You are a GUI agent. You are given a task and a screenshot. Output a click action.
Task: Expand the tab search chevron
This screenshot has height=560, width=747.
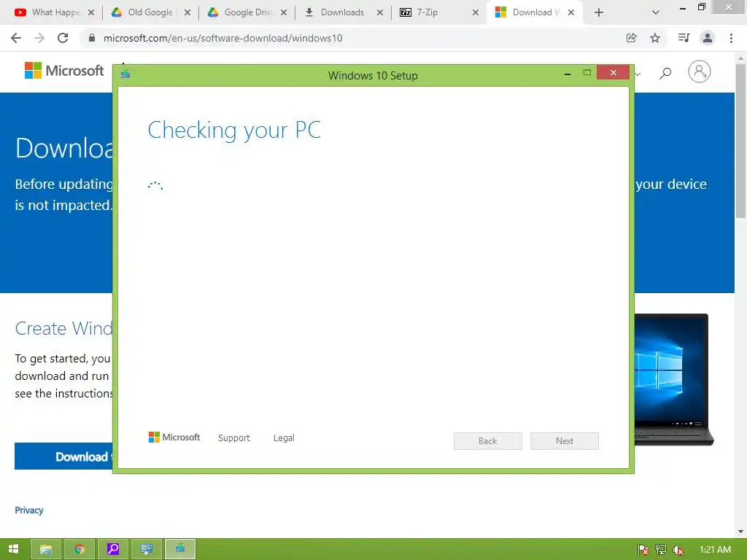click(656, 12)
